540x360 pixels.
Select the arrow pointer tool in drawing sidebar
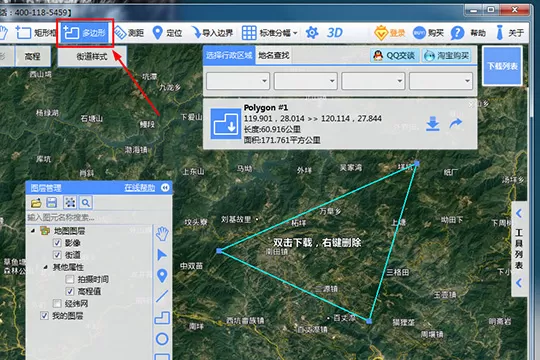coord(162,255)
